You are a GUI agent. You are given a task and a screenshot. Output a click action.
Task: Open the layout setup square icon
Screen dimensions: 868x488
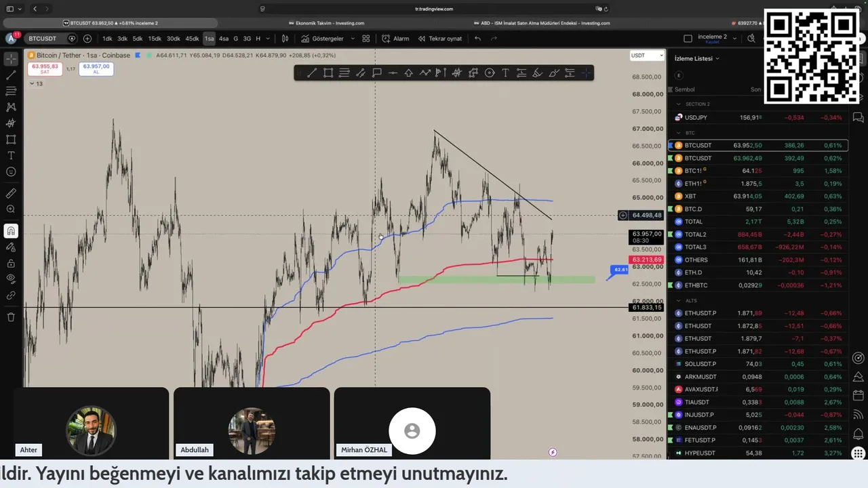(x=688, y=39)
